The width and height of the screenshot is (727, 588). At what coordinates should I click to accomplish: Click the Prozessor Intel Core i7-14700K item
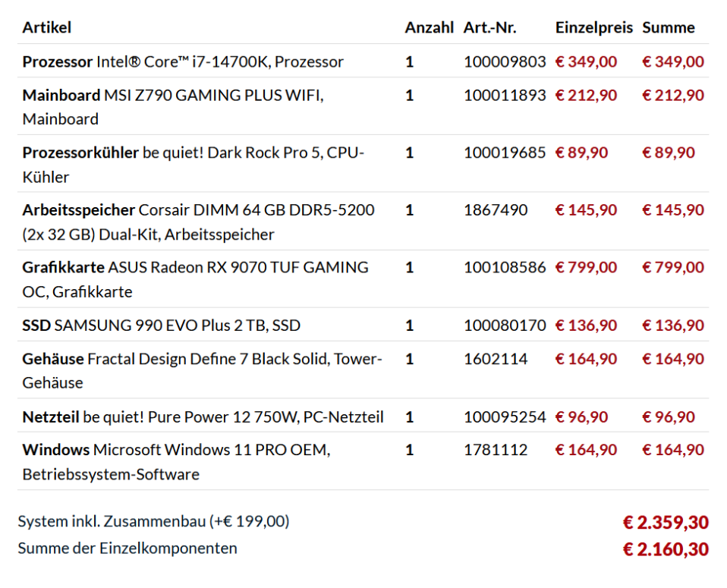[183, 62]
